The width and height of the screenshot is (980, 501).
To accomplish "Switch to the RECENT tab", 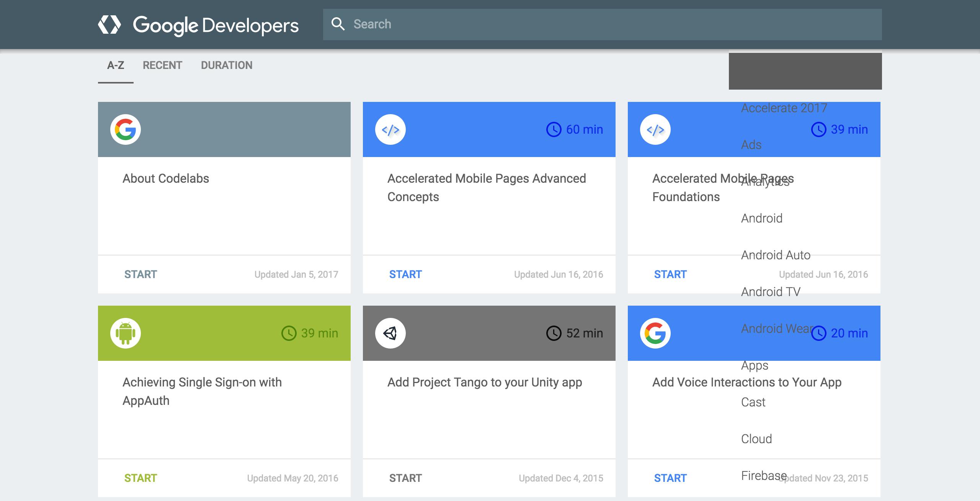I will 162,65.
